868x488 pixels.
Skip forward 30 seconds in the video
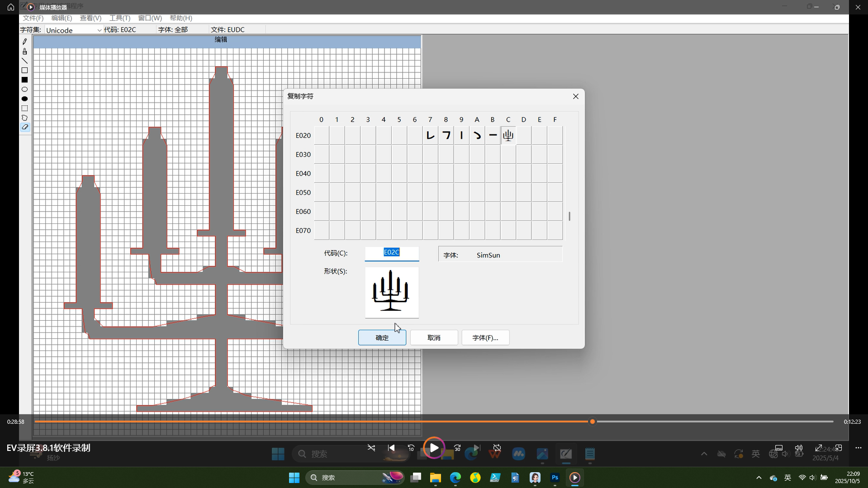tap(457, 448)
